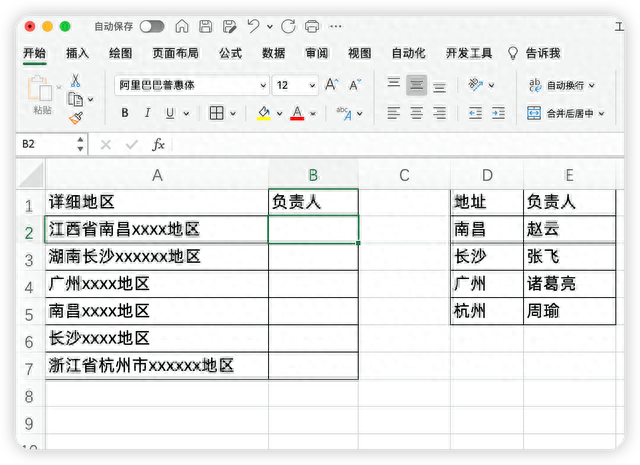Click the Bottom Align icon
This screenshot has height=465, width=640.
pyautogui.click(x=439, y=87)
